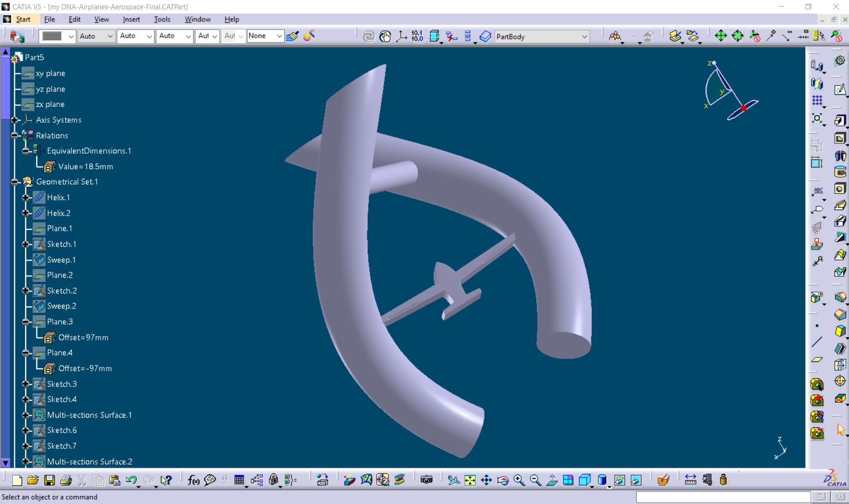This screenshot has width=849, height=504.
Task: Select the Offset=97mm parameter
Action: point(83,337)
